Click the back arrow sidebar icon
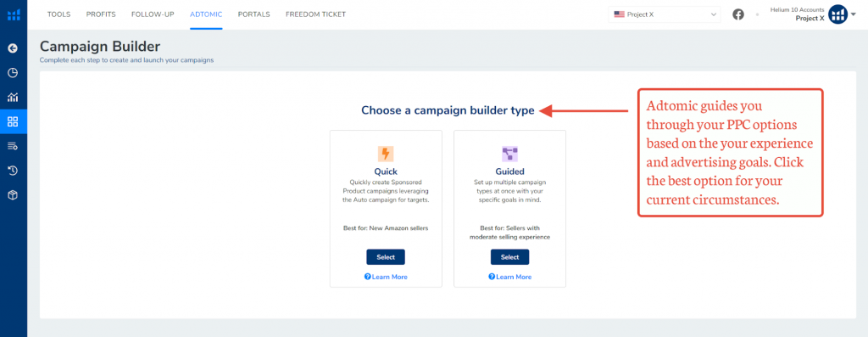This screenshot has width=868, height=337. [13, 48]
